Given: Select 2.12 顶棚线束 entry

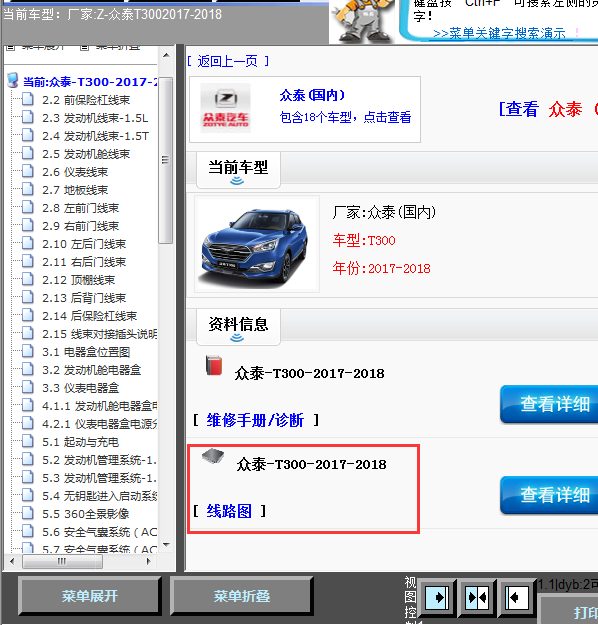Looking at the screenshot, I should pos(79,280).
